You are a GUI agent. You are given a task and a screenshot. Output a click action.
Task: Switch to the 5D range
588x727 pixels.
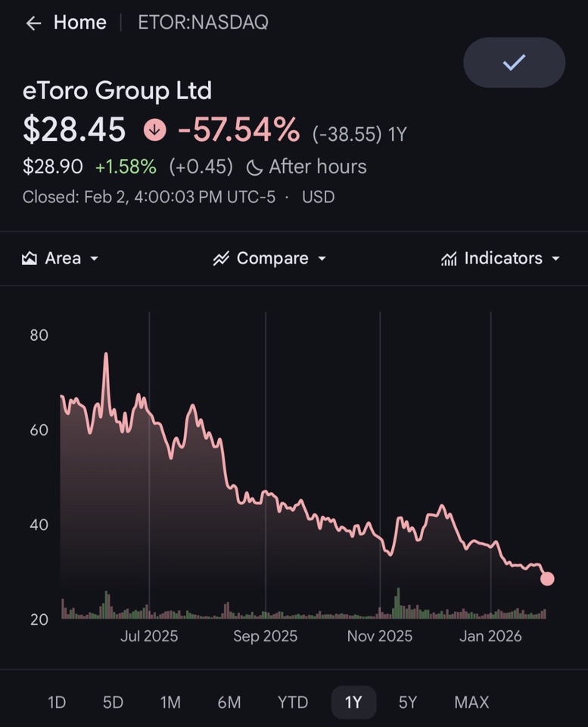113,702
